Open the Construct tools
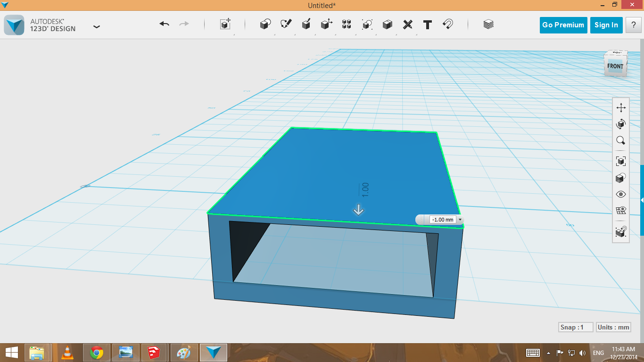Screen dimensions: 644x362 (x=306, y=25)
